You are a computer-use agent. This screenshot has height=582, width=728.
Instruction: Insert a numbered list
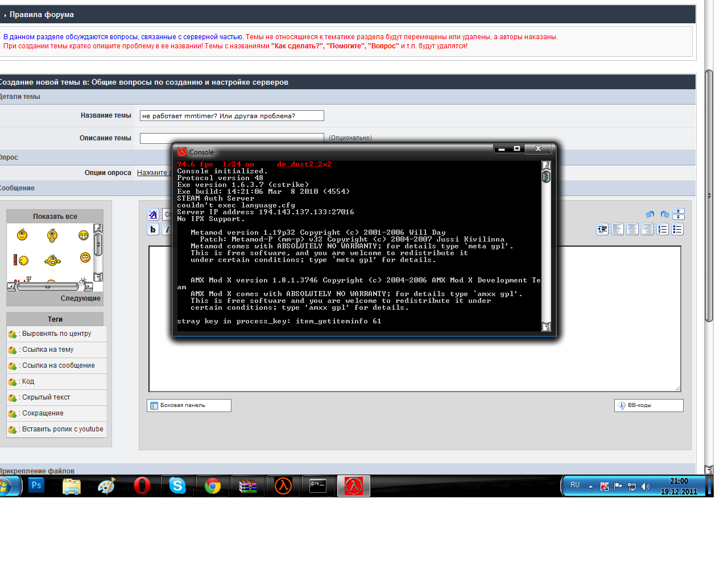pyautogui.click(x=663, y=230)
